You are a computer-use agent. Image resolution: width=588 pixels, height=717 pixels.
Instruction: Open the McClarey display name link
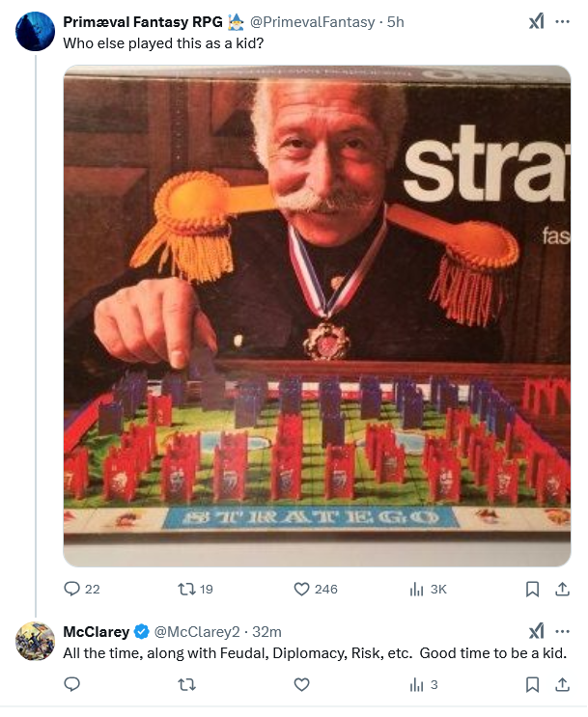(96, 632)
